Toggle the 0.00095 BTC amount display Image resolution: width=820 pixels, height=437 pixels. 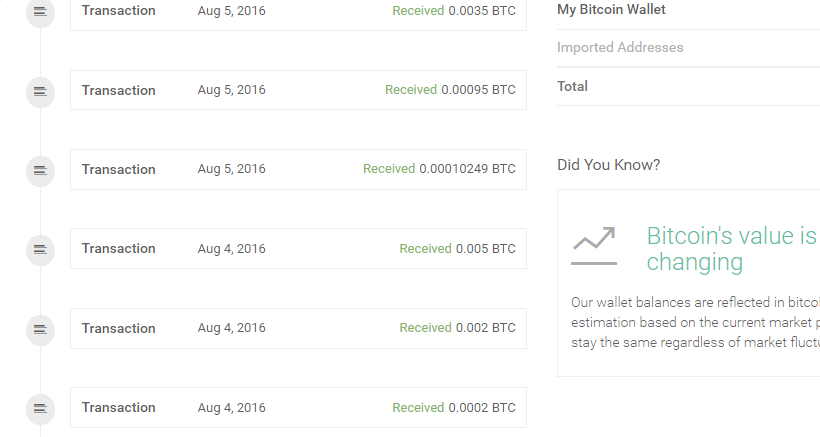(478, 90)
